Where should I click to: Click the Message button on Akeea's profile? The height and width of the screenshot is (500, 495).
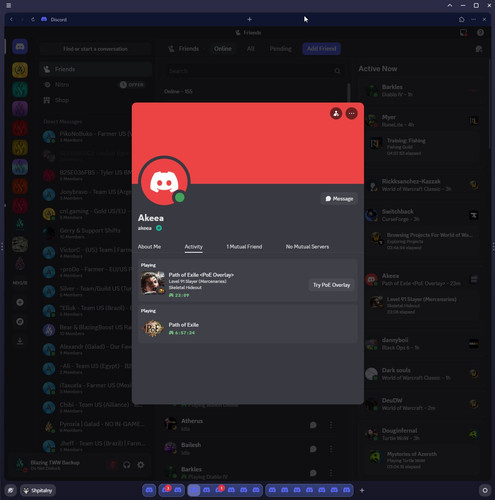tap(339, 199)
